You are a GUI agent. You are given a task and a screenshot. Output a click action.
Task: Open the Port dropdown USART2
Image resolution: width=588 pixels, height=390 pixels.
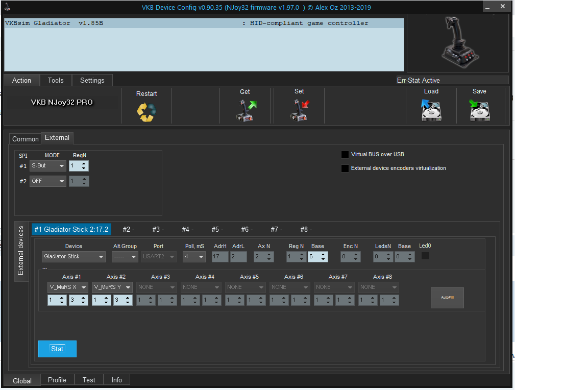(159, 256)
